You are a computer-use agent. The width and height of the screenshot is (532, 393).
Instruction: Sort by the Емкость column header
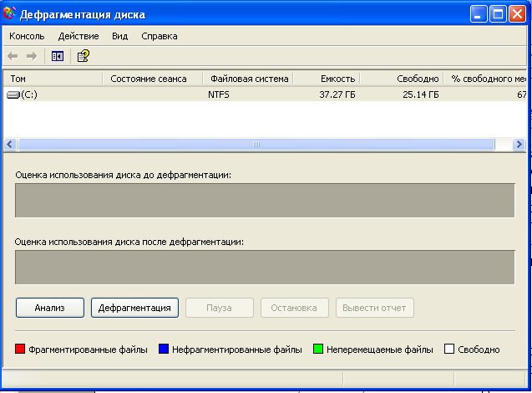[327, 79]
